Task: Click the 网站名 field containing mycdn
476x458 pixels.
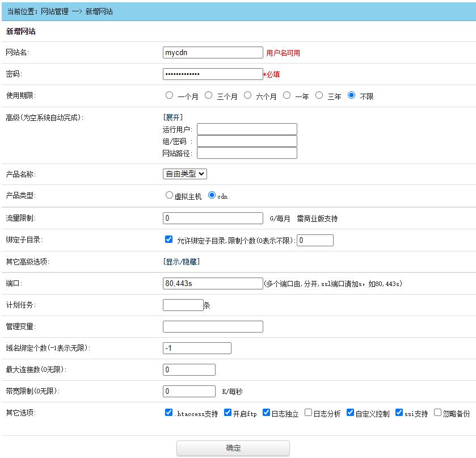Action: (212, 52)
